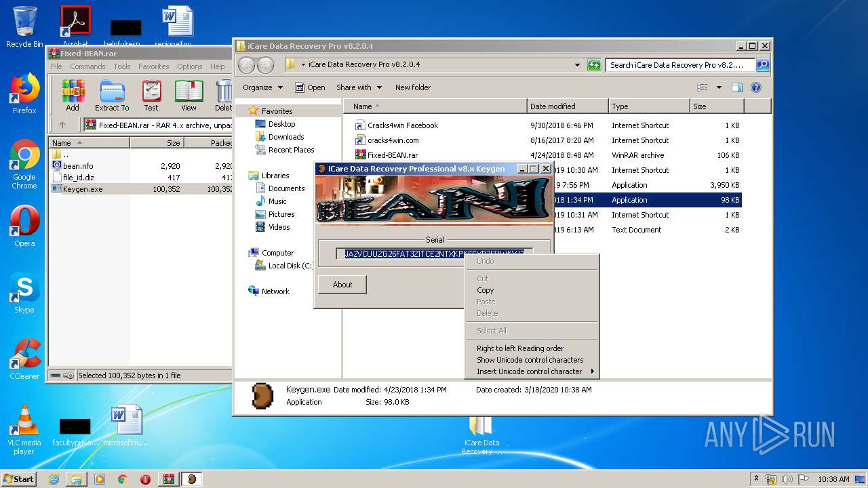Select Documents under Libraries
868x488 pixels.
286,188
